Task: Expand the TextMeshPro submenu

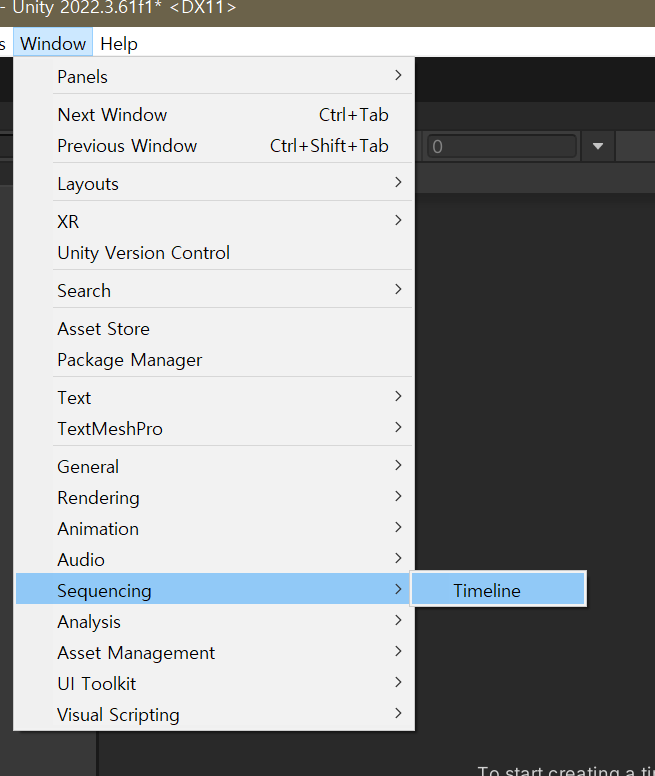Action: tap(214, 429)
